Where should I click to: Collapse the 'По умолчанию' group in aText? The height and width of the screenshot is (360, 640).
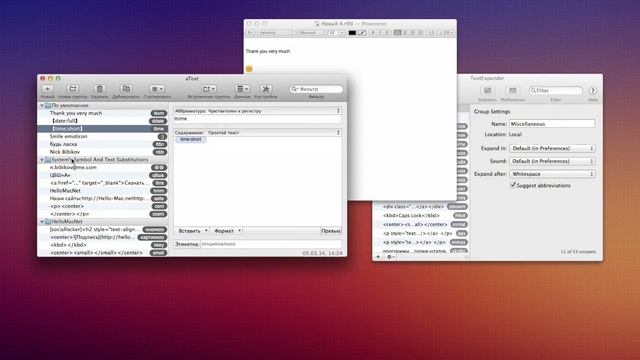click(x=42, y=106)
